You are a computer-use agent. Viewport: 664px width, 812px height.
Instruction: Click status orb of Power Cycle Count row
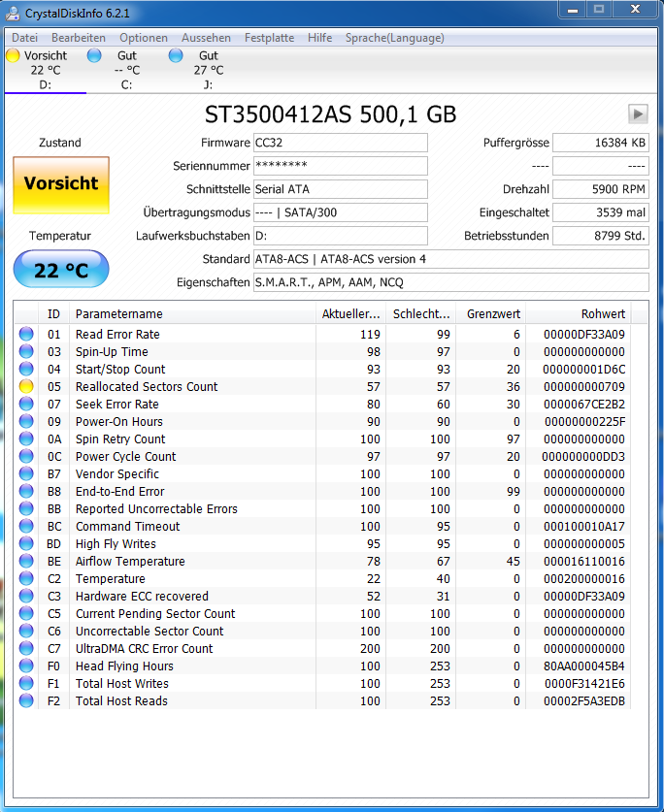(26, 456)
